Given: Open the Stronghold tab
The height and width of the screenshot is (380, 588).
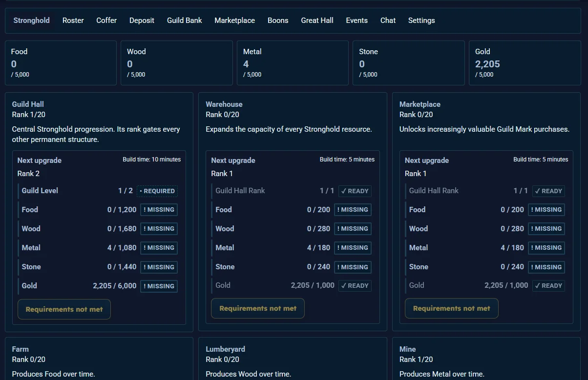Looking at the screenshot, I should pyautogui.click(x=31, y=20).
